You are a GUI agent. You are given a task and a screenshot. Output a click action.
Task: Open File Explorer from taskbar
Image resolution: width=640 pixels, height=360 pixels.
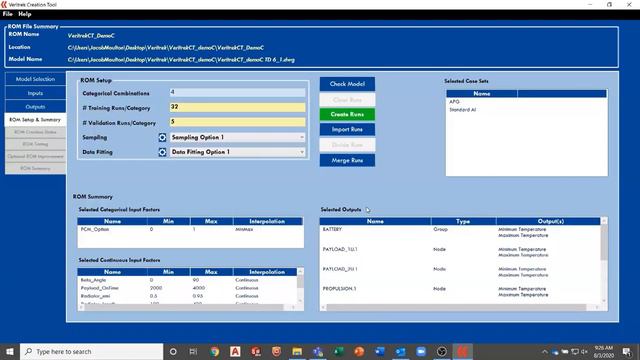pos(297,351)
